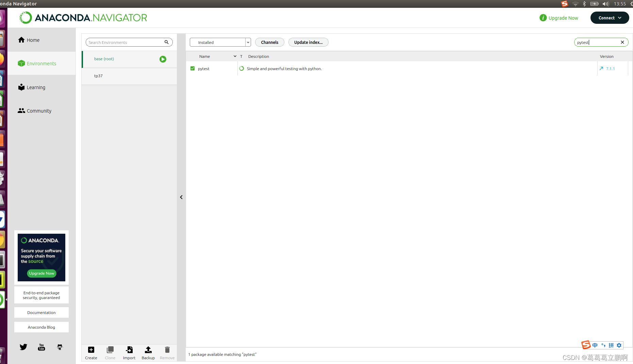633x364 pixels.
Task: Clear the pytest search with X icon
Action: 622,42
